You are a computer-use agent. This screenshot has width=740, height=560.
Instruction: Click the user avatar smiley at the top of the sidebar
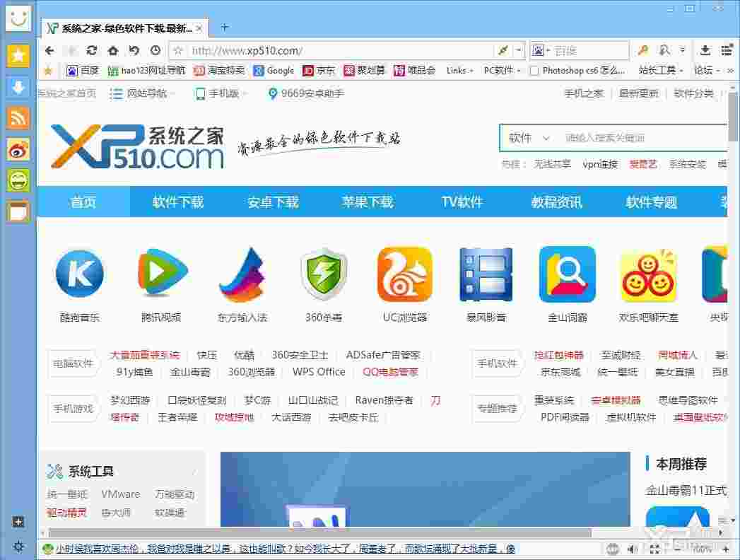click(18, 18)
